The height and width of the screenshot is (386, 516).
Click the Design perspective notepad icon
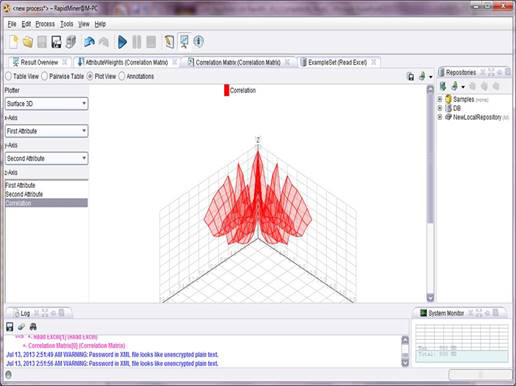click(x=169, y=42)
